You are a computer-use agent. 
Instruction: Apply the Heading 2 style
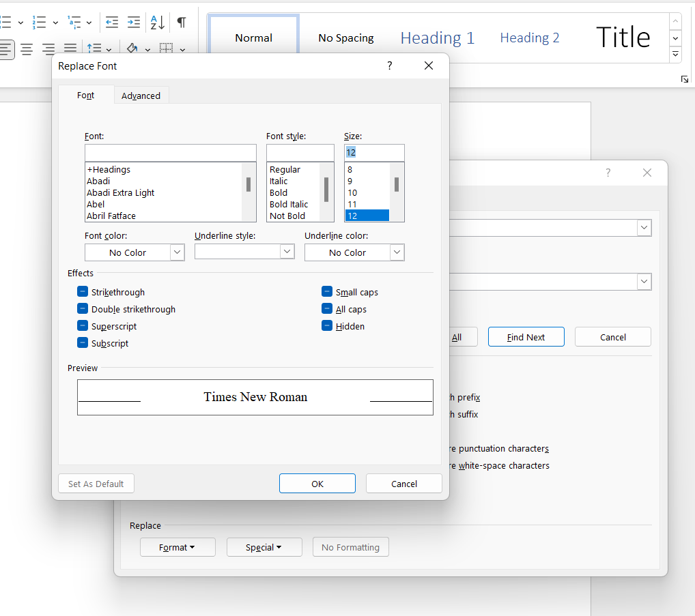(530, 38)
